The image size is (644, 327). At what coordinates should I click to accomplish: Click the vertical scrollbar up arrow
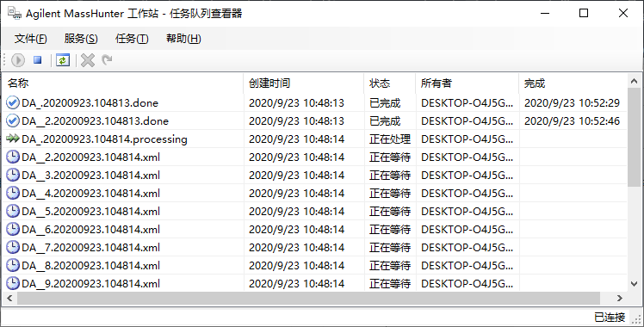634,81
